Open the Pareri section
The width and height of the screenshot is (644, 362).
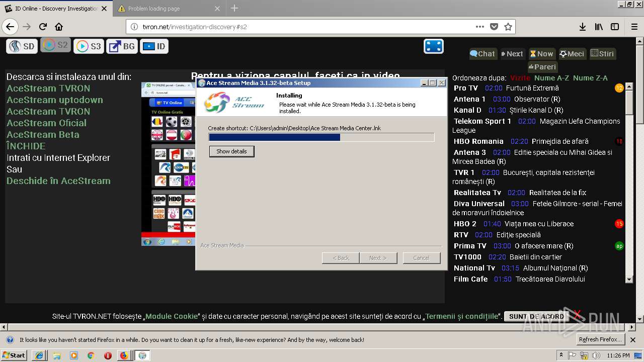pyautogui.click(x=542, y=66)
